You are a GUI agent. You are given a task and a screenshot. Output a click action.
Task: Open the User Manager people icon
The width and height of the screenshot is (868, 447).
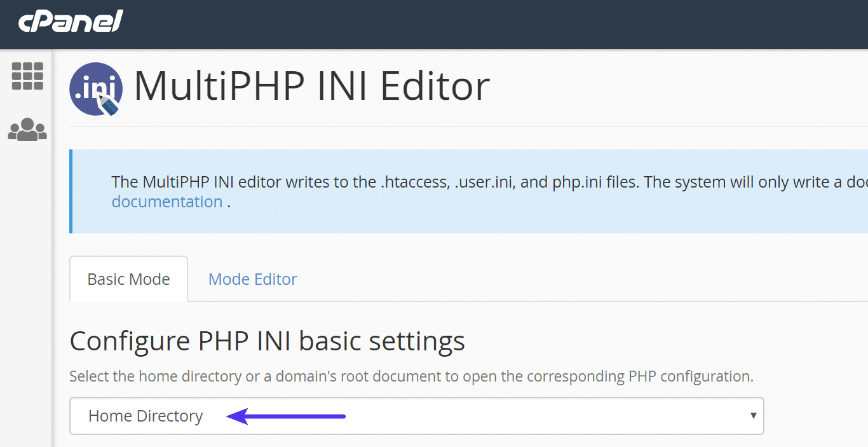coord(27,129)
